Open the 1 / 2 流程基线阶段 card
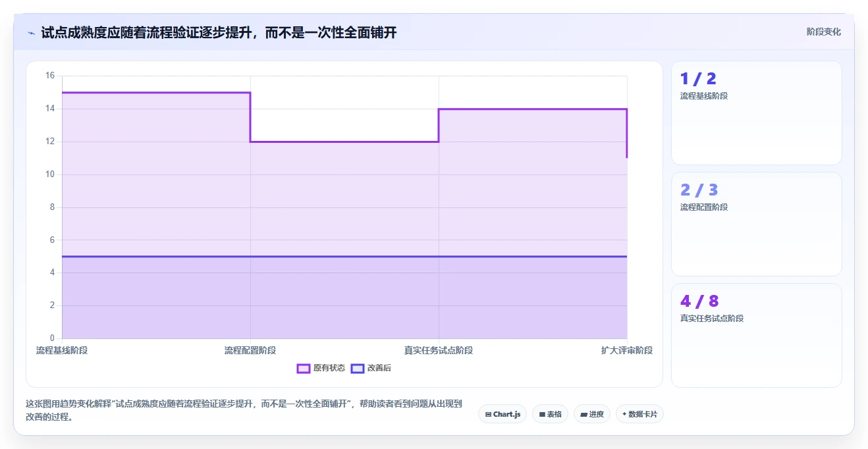The height and width of the screenshot is (449, 868). tap(757, 113)
